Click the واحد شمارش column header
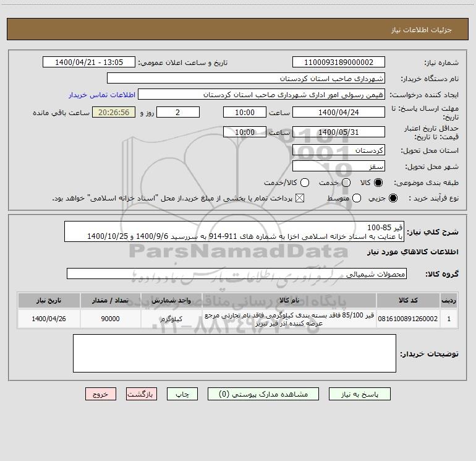This screenshot has height=461, width=476. pyautogui.click(x=171, y=300)
